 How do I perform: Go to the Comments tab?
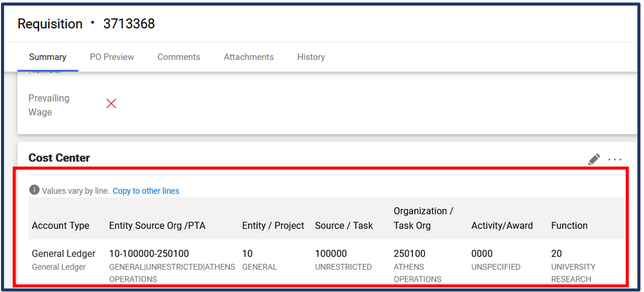coord(179,57)
